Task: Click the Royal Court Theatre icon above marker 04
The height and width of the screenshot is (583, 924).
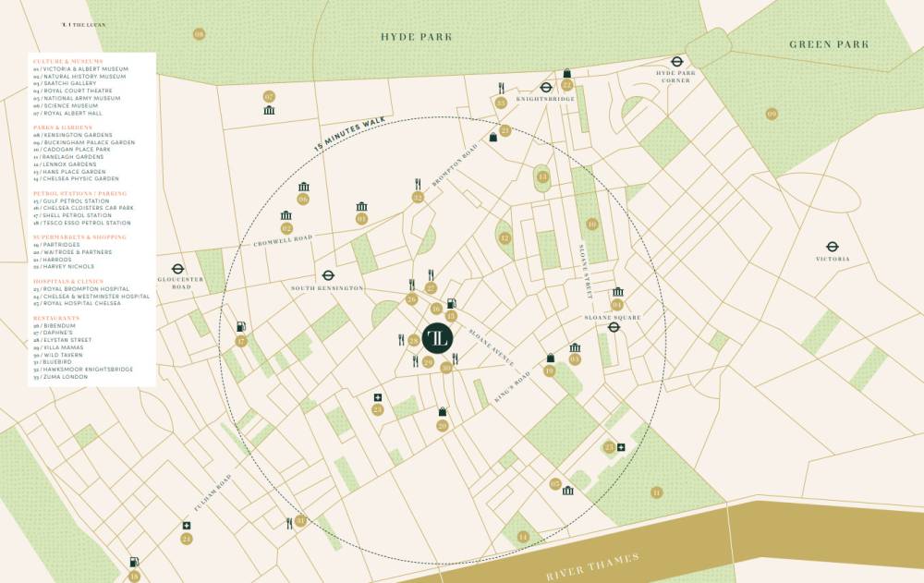Action: [617, 292]
